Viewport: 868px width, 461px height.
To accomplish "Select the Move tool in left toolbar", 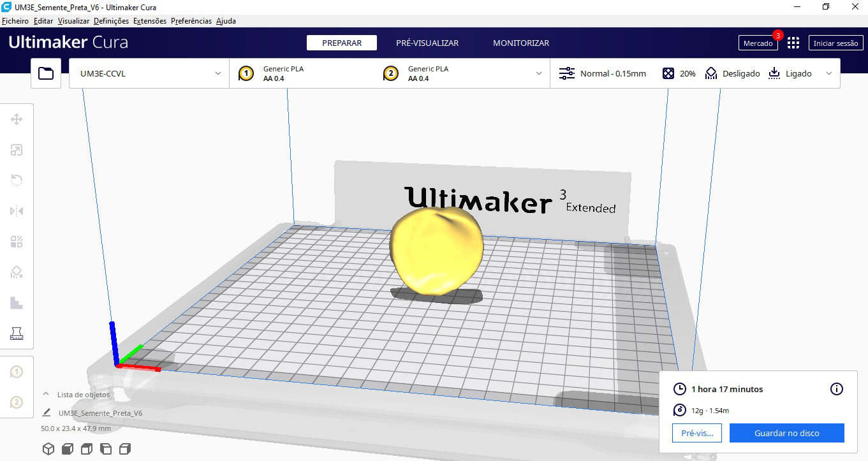I will click(x=17, y=119).
